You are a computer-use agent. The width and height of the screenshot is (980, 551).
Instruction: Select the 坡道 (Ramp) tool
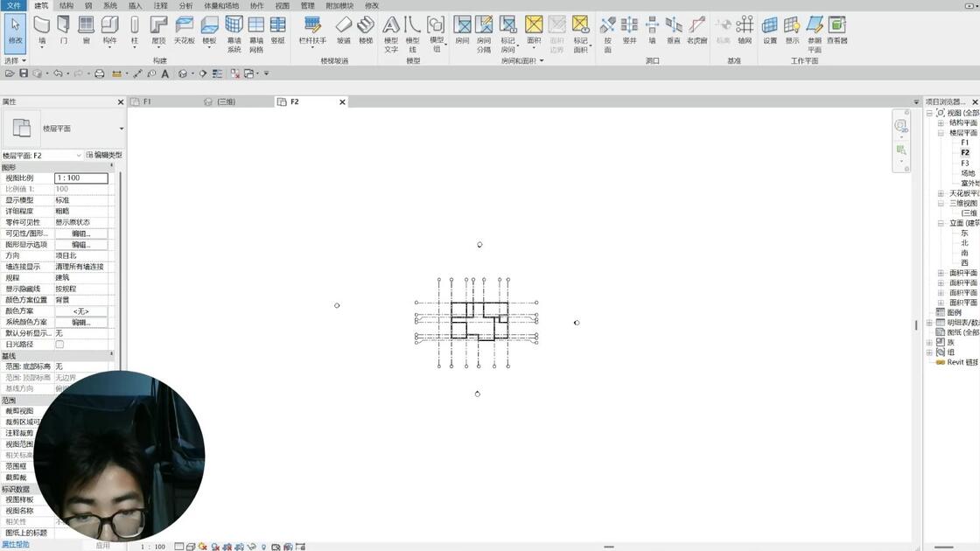point(344,30)
